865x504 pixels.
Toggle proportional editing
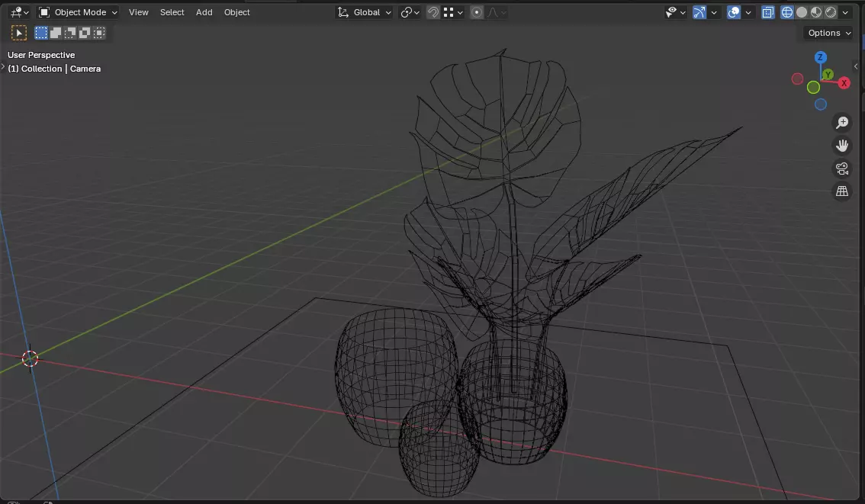coord(477,12)
